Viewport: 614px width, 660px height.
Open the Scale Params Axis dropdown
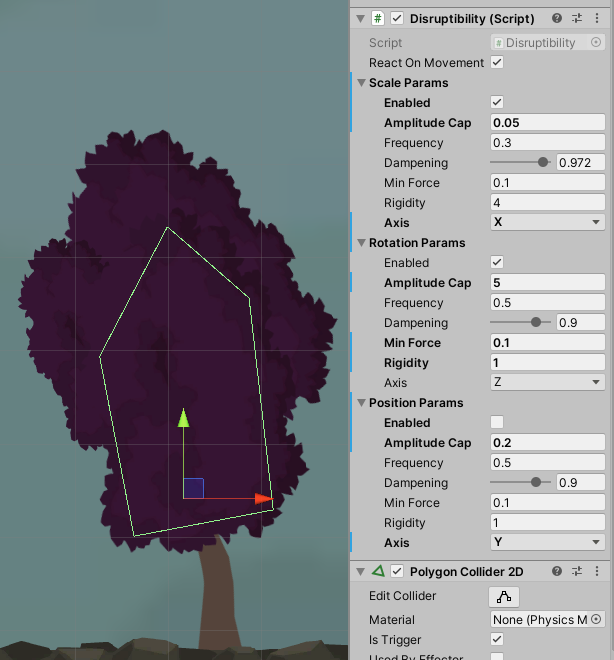(x=548, y=223)
